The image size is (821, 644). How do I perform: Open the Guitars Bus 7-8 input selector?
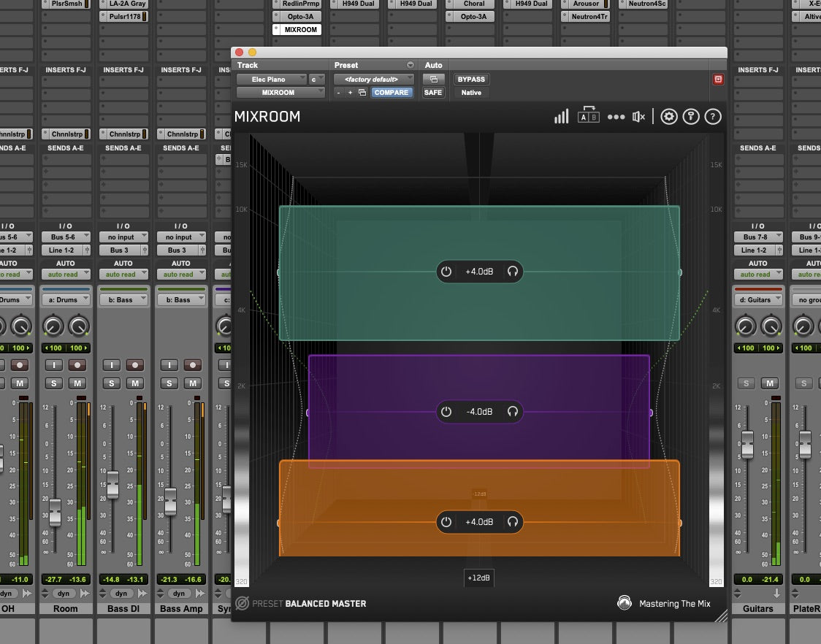(x=758, y=237)
